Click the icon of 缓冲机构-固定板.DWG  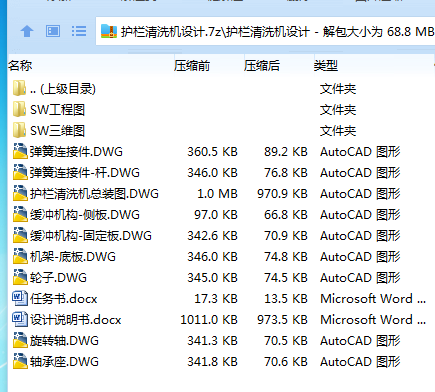tap(20, 235)
